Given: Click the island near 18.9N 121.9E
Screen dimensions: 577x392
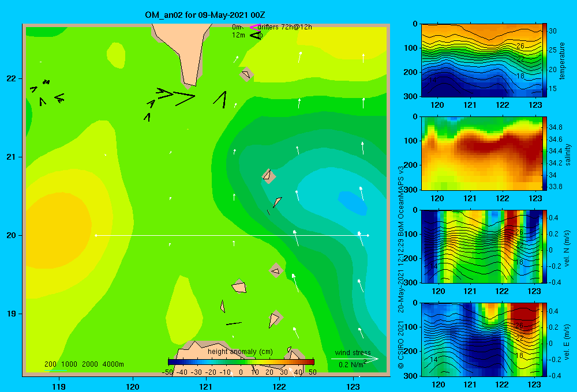Looking at the screenshot, I should [x=275, y=318].
